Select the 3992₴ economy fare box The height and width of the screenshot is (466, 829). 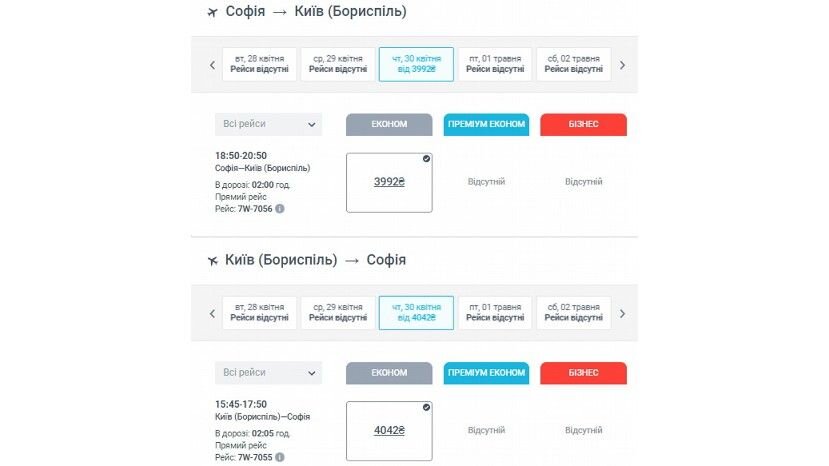[389, 182]
